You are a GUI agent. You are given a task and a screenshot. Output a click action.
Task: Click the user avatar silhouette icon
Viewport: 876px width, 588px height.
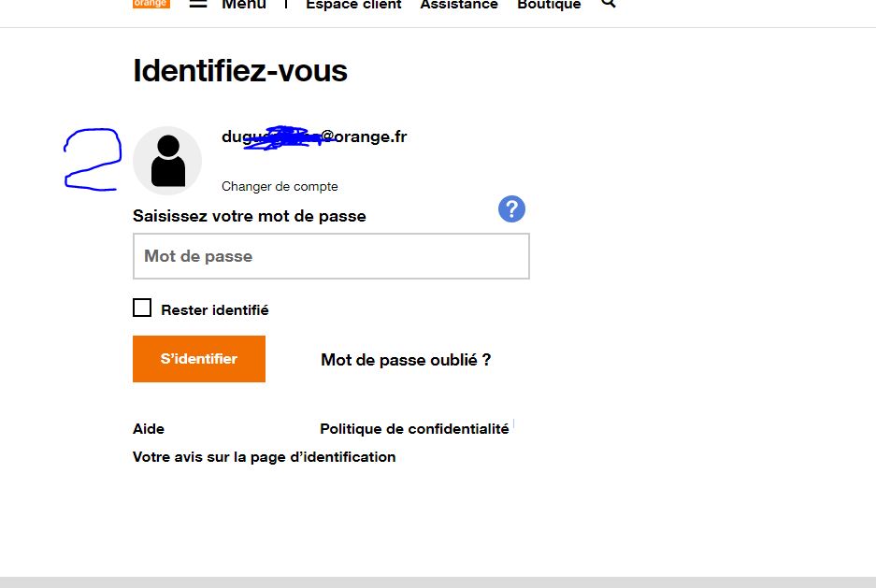(167, 161)
